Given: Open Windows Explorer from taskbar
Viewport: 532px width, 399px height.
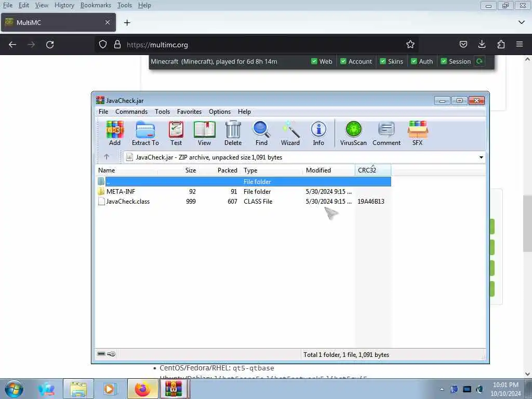Looking at the screenshot, I should (78, 389).
